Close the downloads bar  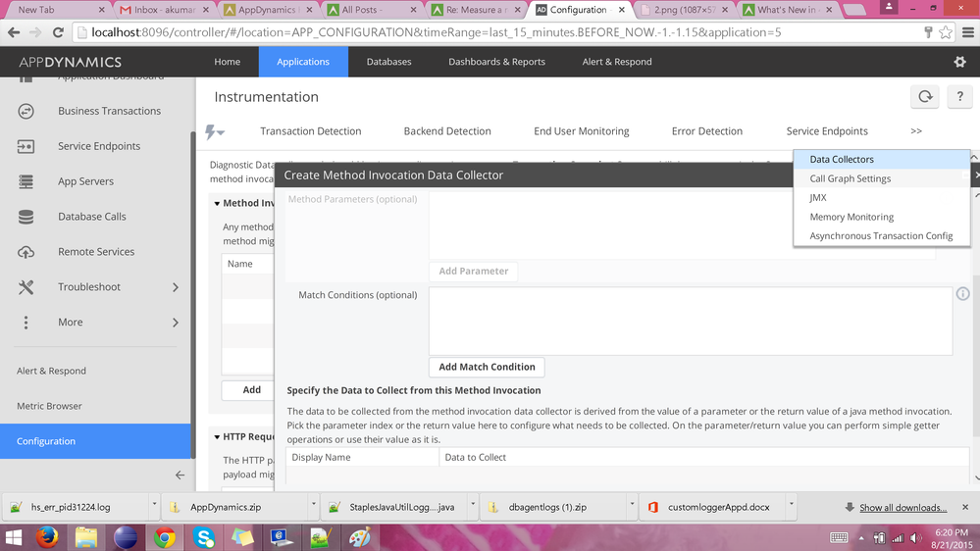[965, 507]
